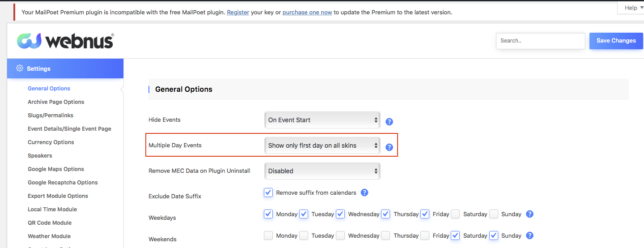Open the Hide Events dropdown
The width and height of the screenshot is (644, 248).
(x=322, y=120)
